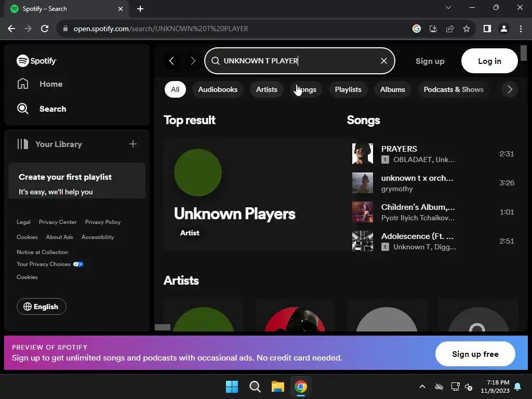The image size is (532, 399).
Task: Clear the search field with X
Action: 384,61
